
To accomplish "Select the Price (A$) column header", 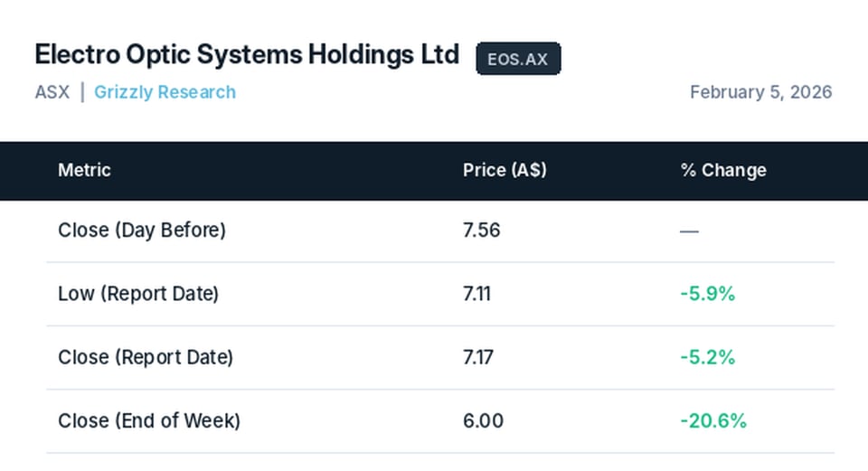I will [504, 170].
